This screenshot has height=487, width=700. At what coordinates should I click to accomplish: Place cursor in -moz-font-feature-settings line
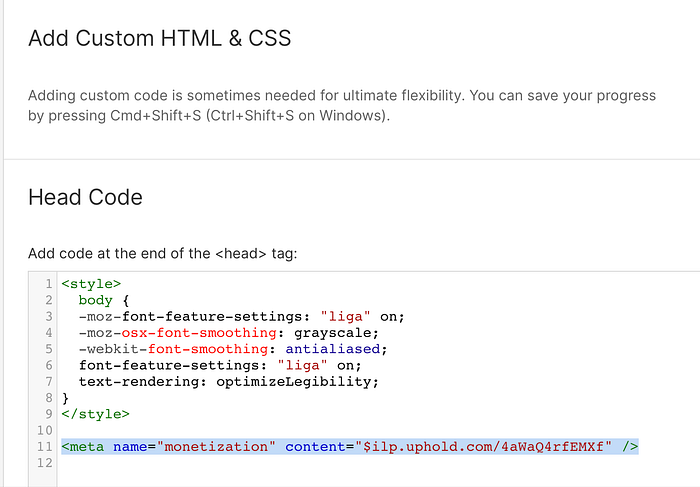(242, 316)
